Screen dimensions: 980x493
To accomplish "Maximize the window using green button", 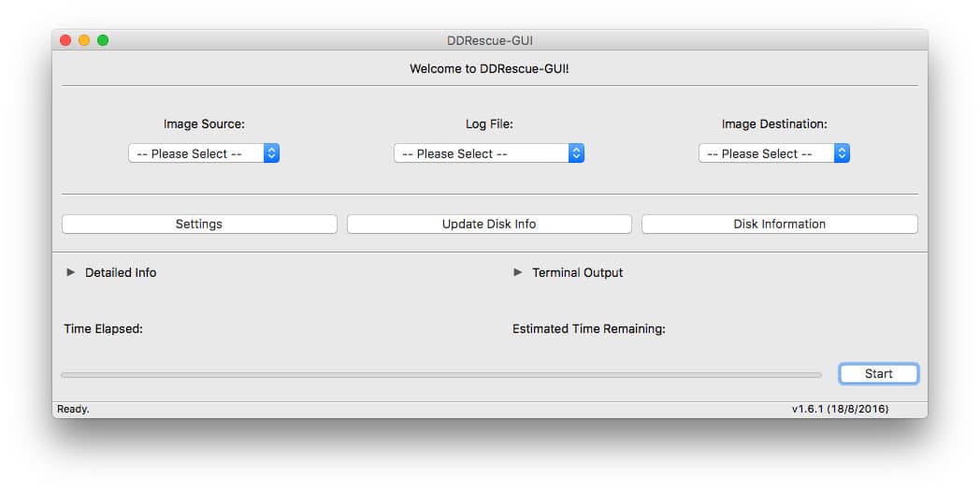I will click(x=103, y=40).
